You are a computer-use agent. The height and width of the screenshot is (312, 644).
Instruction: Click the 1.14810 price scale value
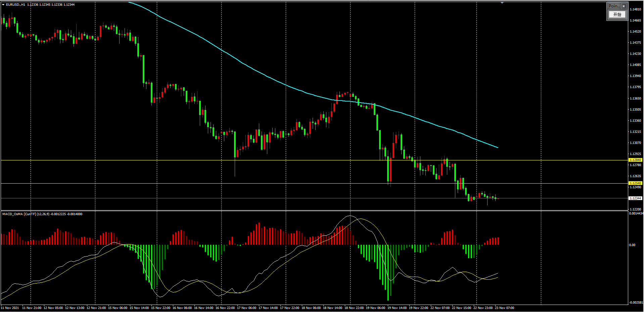point(635,9)
